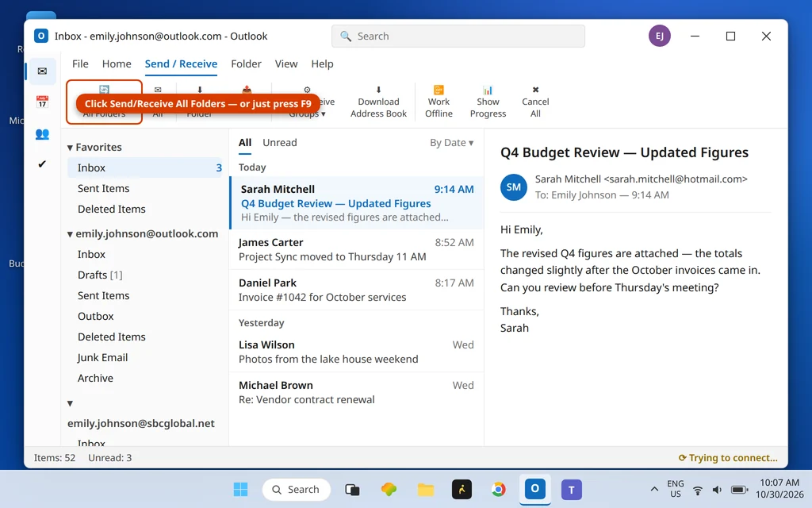Click the SM sender avatar
This screenshot has height=508, width=812.
coord(514,187)
